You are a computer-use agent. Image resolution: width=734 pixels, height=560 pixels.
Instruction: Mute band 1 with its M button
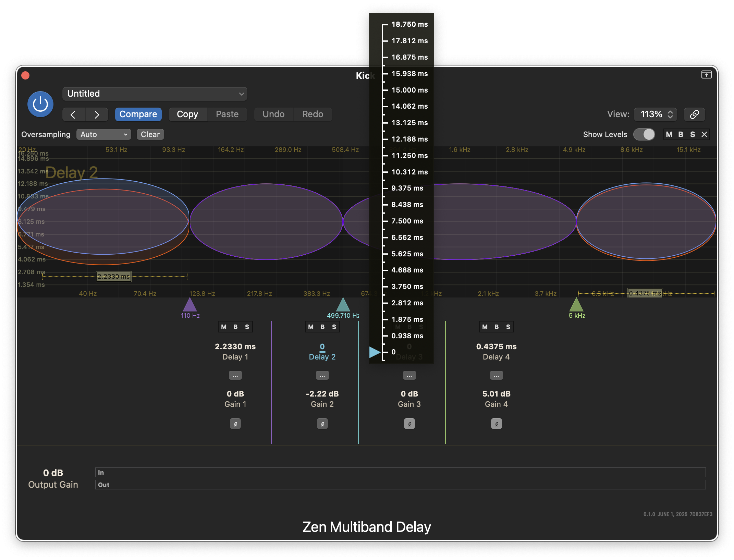pyautogui.click(x=224, y=327)
